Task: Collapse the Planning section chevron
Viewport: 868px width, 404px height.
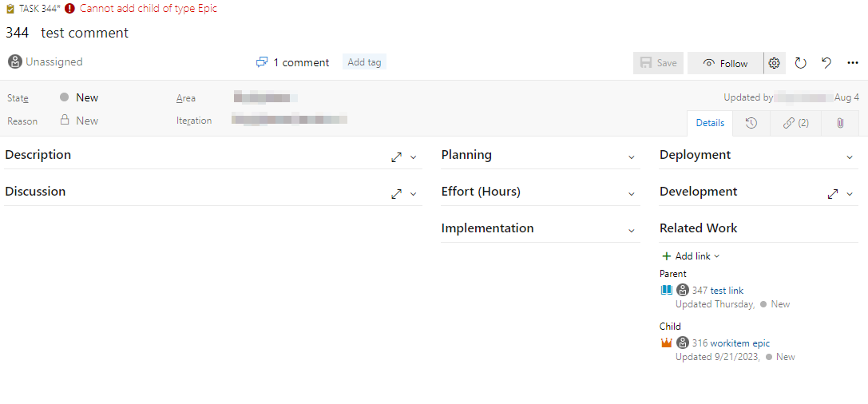Action: 632,157
